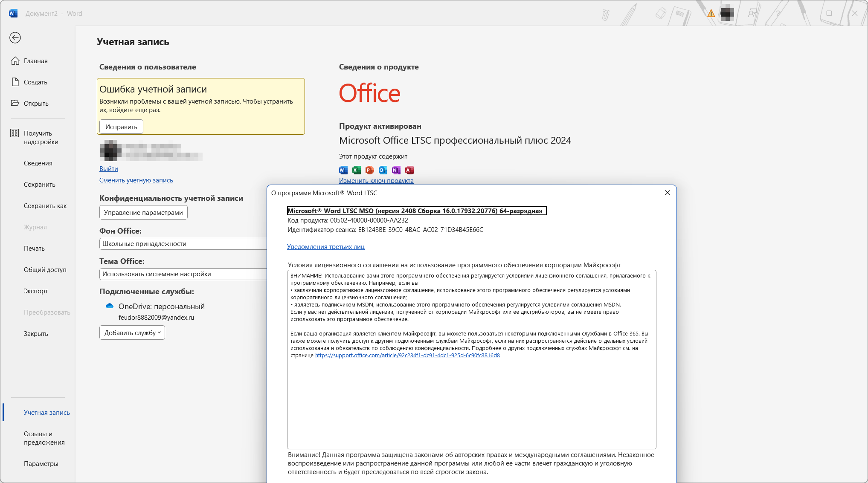Open Уведомления третьих лиц link
This screenshot has height=483, width=868.
[326, 247]
